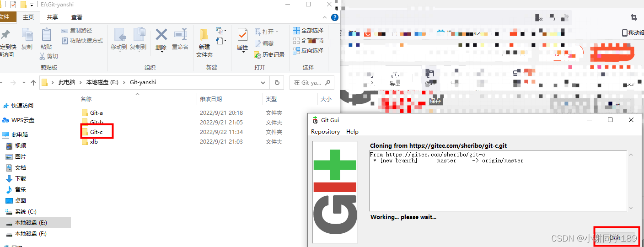Click the Forward navigation arrow
The width and height of the screenshot is (644, 247).
[13, 83]
